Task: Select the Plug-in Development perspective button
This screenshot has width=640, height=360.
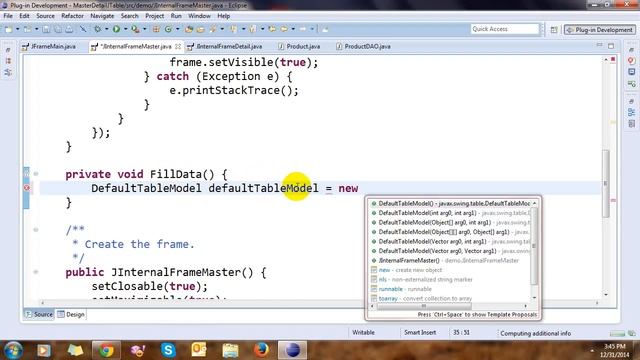Action: (600, 30)
